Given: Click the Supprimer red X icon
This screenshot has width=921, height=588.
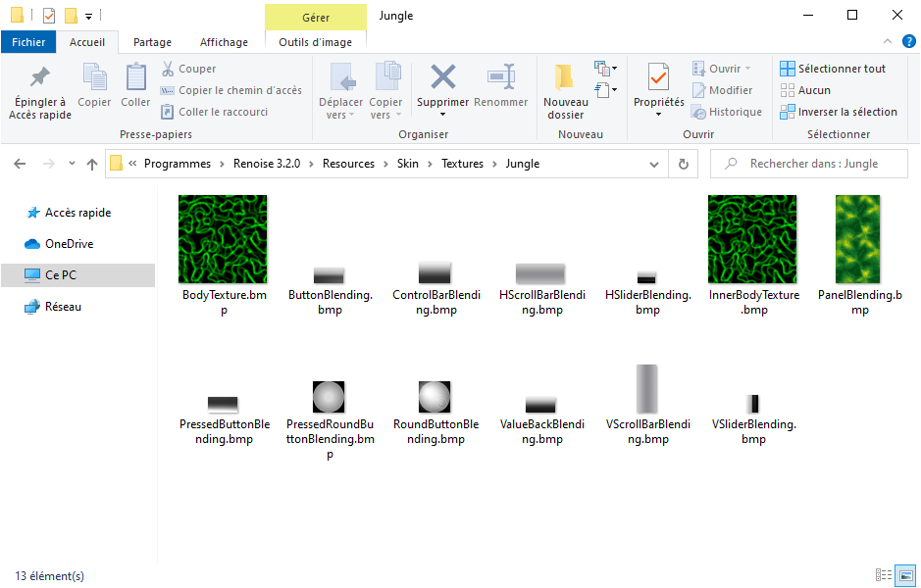Looking at the screenshot, I should click(x=443, y=76).
